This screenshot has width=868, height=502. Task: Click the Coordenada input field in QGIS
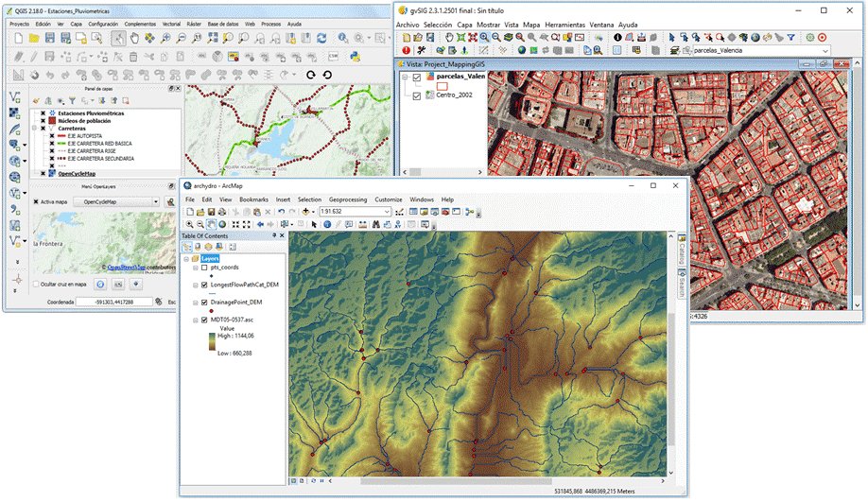pos(114,302)
